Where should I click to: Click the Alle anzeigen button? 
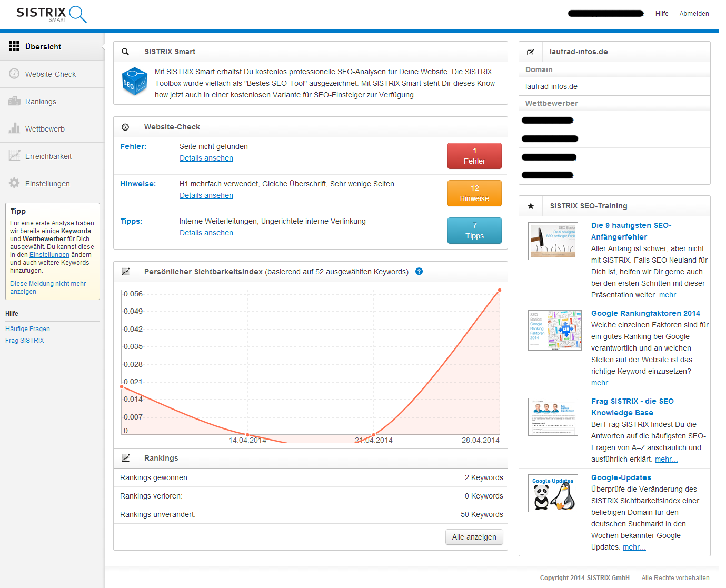click(x=474, y=537)
